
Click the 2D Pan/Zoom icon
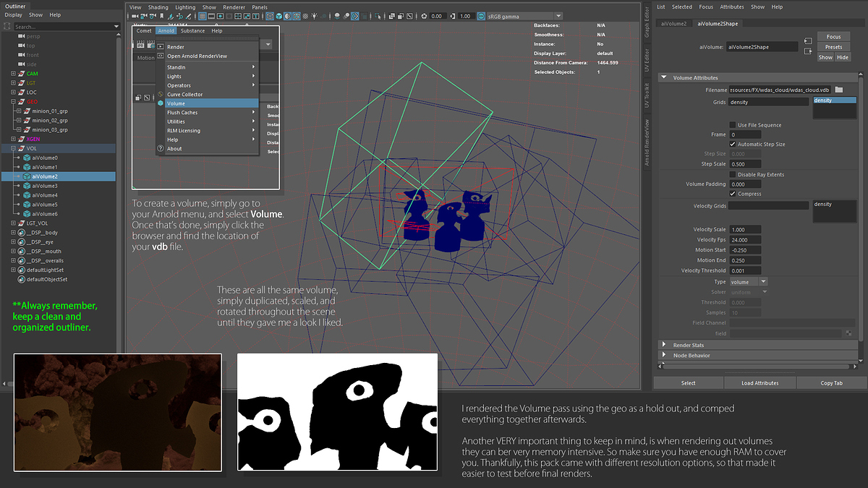click(x=179, y=16)
